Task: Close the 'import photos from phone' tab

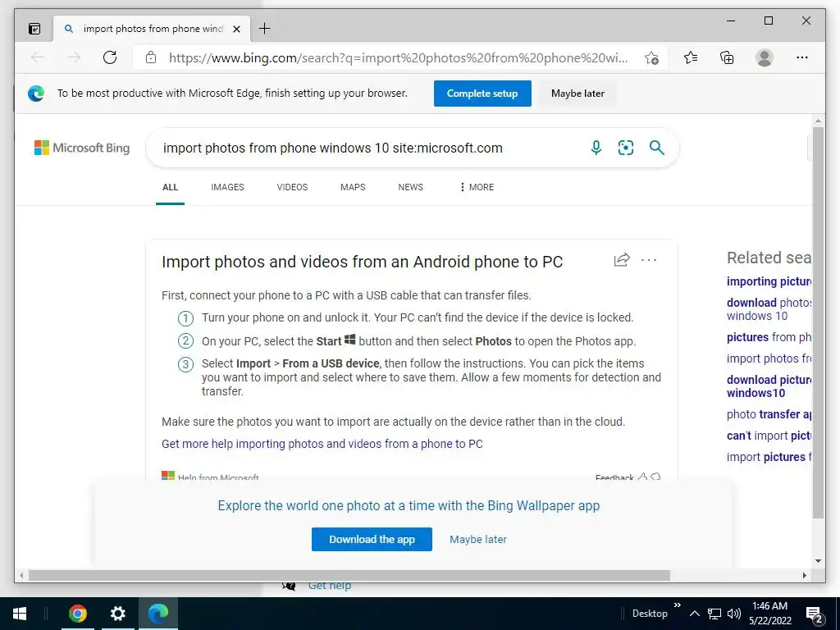Action: [236, 29]
